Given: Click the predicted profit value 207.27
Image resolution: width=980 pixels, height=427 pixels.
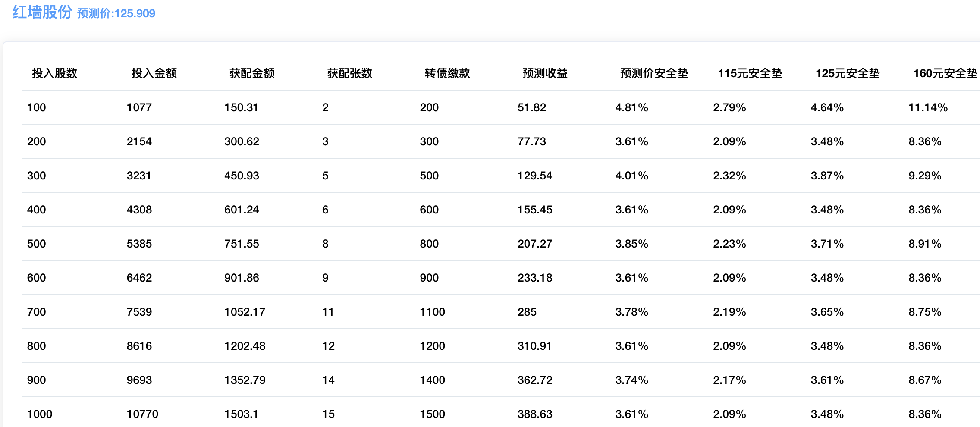Looking at the screenshot, I should 535,244.
